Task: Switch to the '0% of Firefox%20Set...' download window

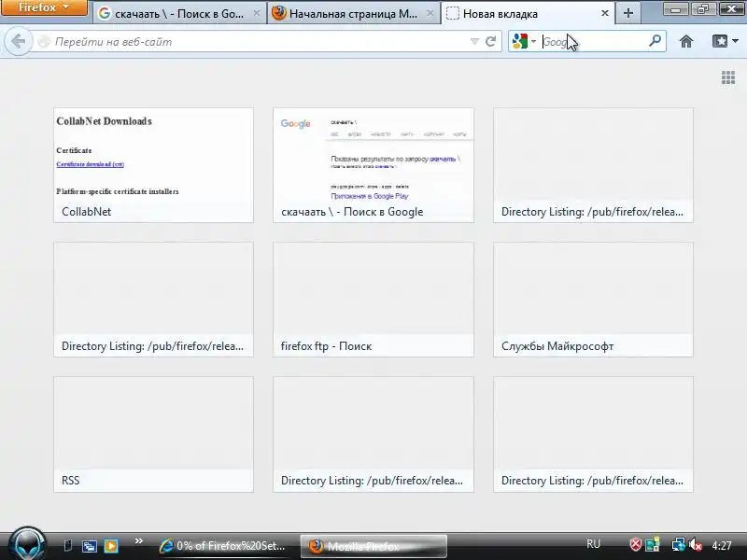Action: coord(223,546)
